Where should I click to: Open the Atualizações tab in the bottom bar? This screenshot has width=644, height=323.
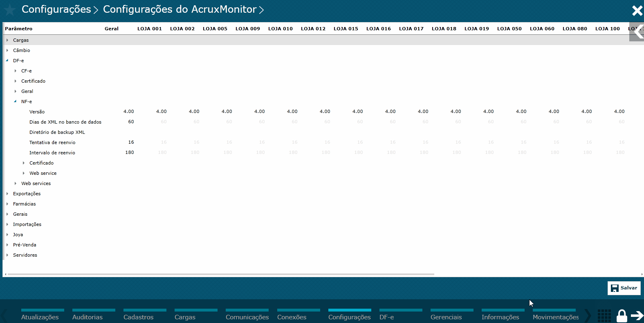pos(43,315)
